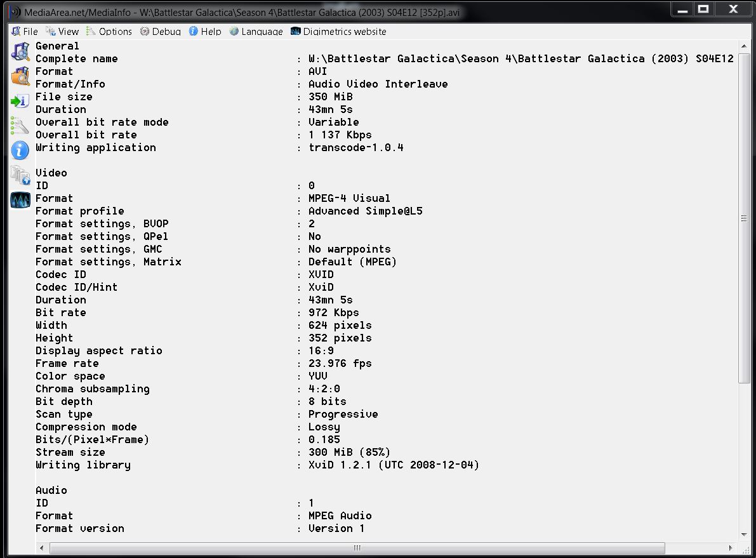Open the Debug menu
Image resolution: width=756 pixels, height=558 pixels.
[161, 31]
